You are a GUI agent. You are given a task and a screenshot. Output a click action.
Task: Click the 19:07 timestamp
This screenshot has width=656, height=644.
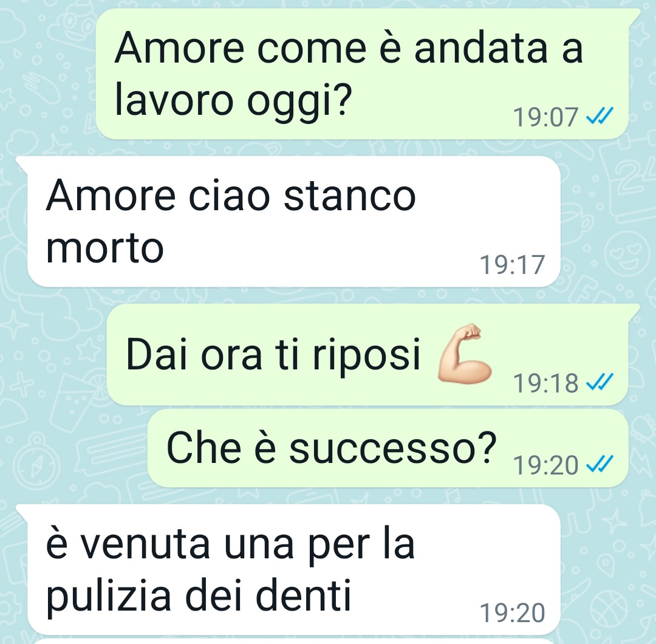[x=545, y=117]
